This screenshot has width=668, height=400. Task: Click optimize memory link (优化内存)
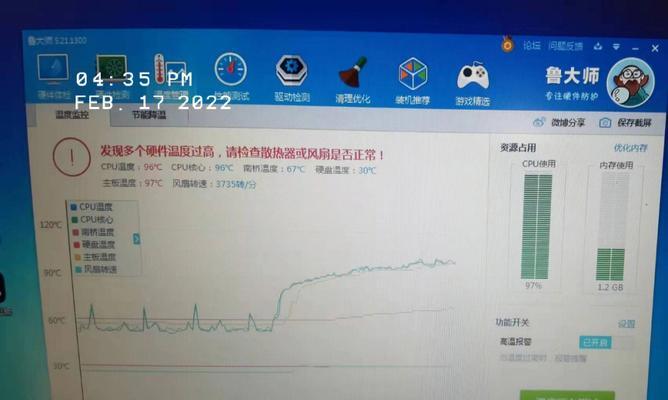pos(631,148)
